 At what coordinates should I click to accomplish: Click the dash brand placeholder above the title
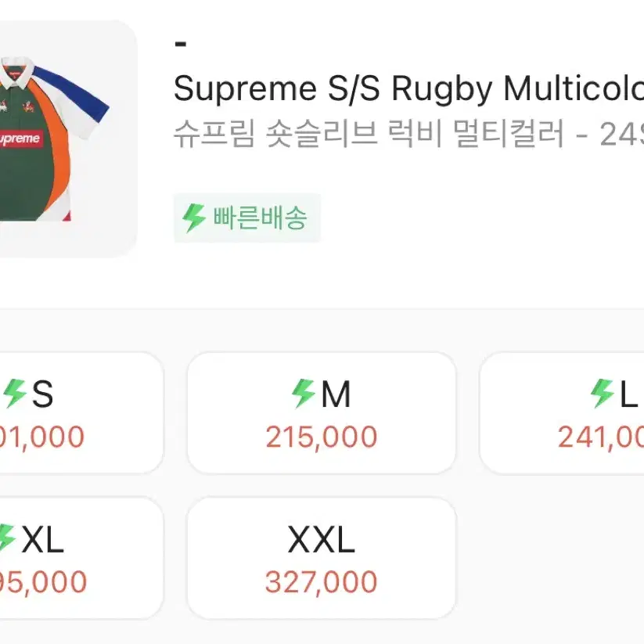(x=181, y=44)
